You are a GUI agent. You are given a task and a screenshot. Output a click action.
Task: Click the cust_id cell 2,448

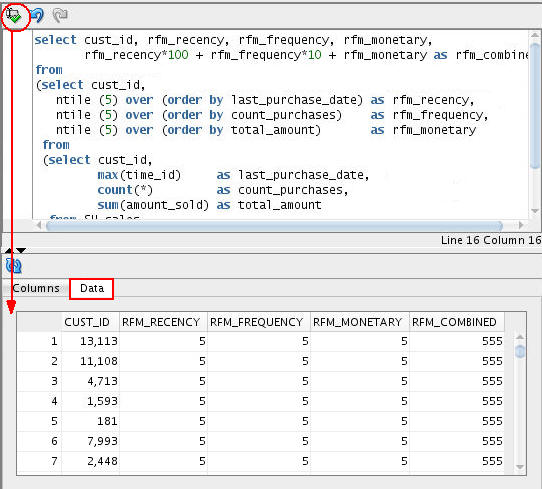(x=91, y=461)
